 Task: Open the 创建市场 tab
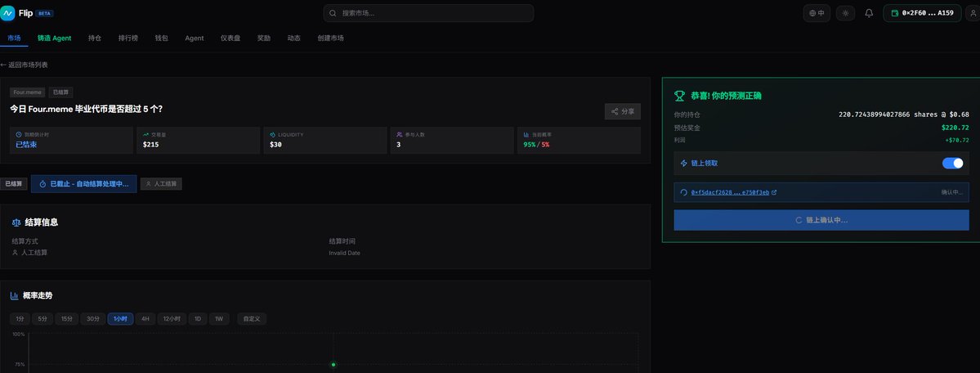330,38
